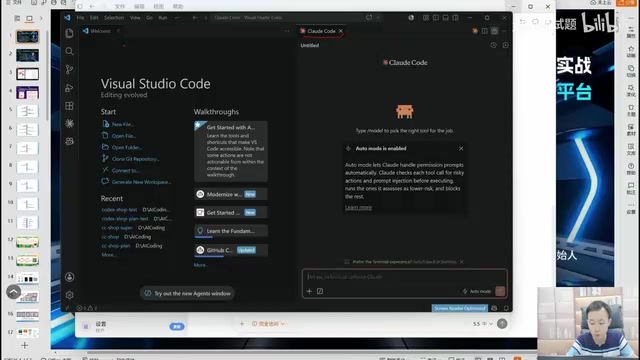
Task: Click Learn more in Auto mode notice
Action: point(358,207)
